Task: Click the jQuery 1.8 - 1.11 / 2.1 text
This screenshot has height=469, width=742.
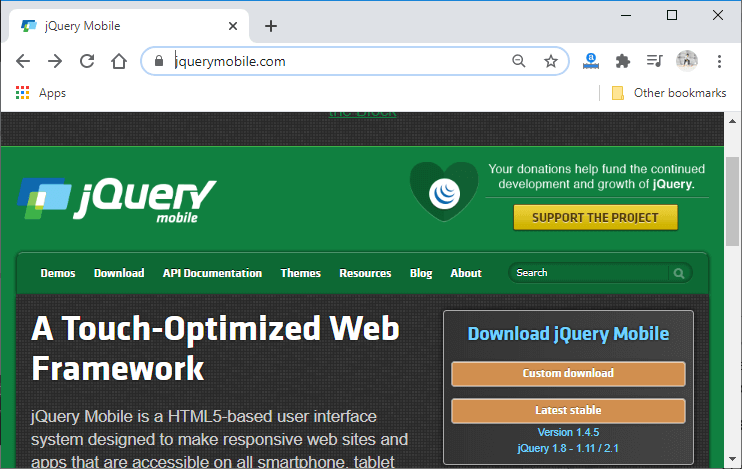Action: 568,448
